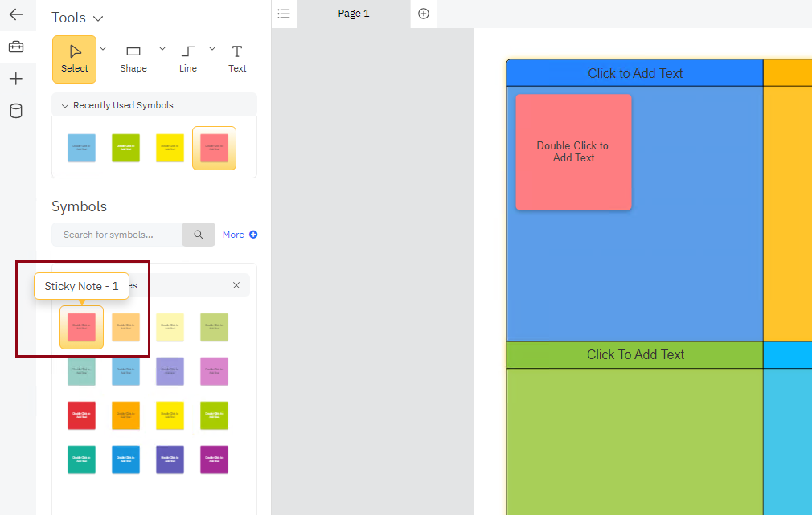
Task: Pick the Line connector tool
Action: pos(188,59)
